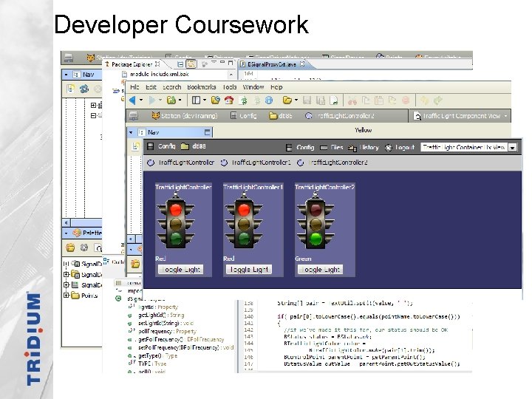Click the Forward arrow in the Workbench toolbar
Image resolution: width=532 pixels, height=399 pixels.
(x=152, y=100)
